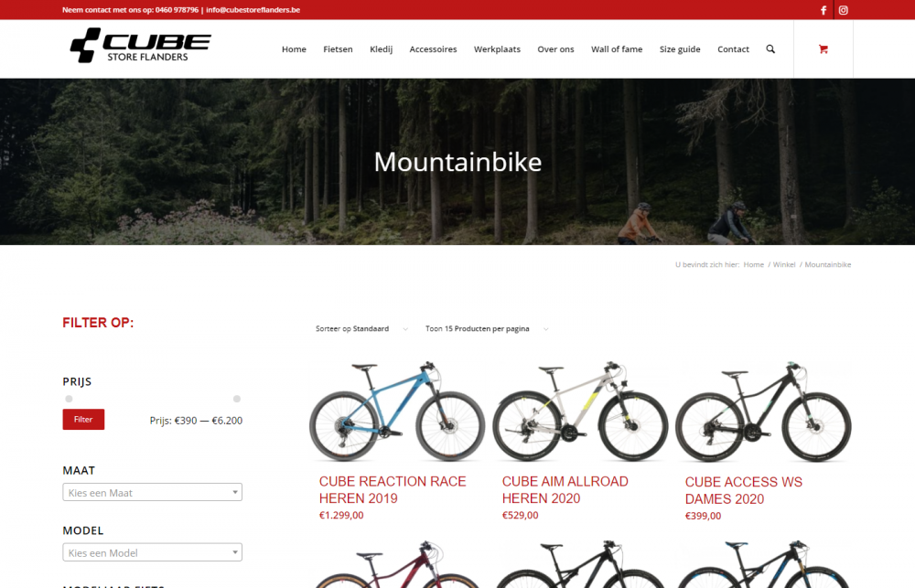The width and height of the screenshot is (915, 588).
Task: Open the Instagram icon in top bar
Action: tap(844, 10)
